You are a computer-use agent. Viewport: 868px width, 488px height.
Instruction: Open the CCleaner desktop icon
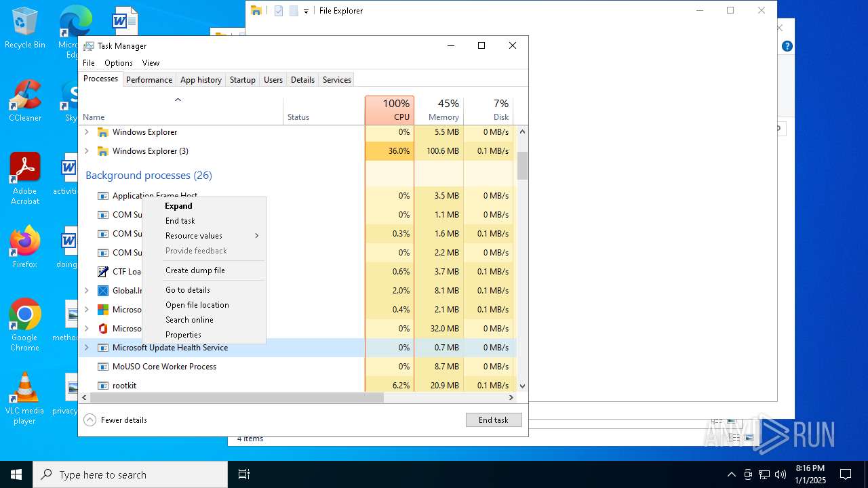pyautogui.click(x=25, y=101)
